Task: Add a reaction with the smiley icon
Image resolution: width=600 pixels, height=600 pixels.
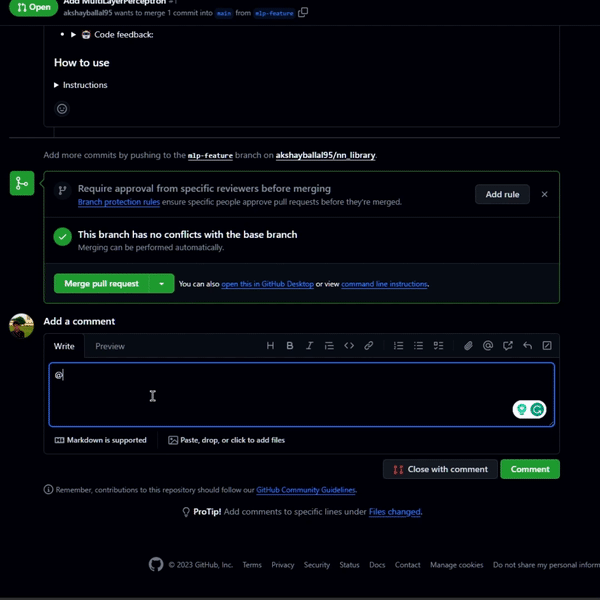Action: (62, 109)
